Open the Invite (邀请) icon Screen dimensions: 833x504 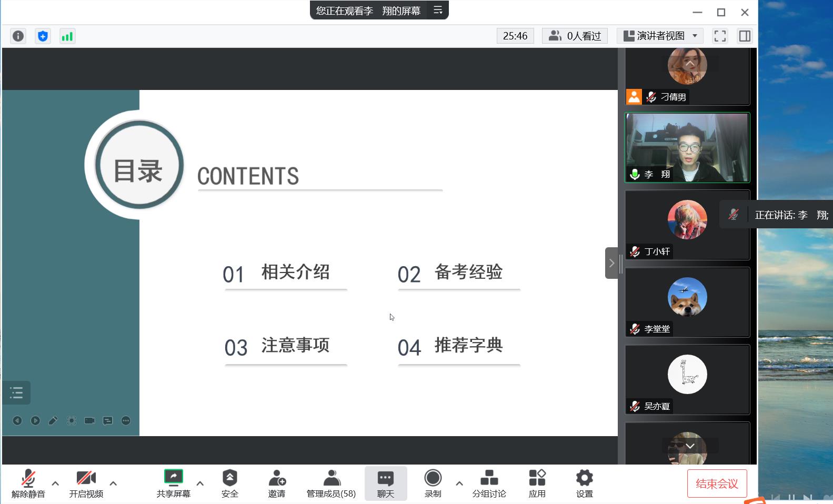(277, 483)
